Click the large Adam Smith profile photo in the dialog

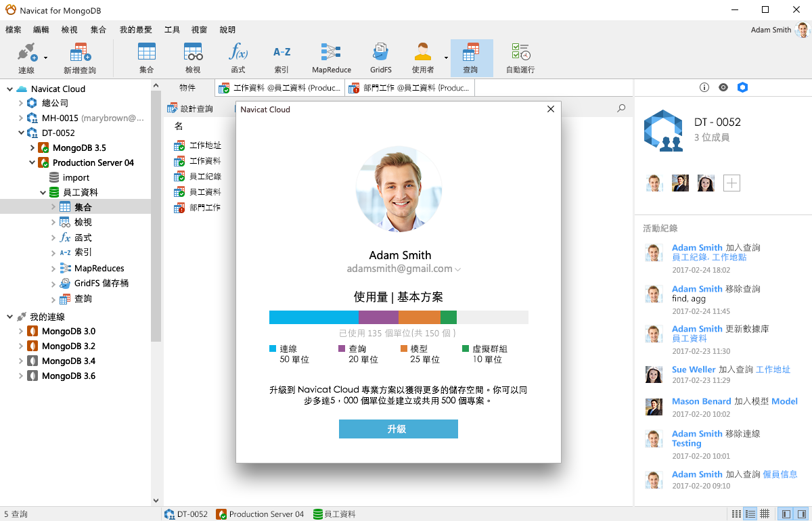pos(399,189)
